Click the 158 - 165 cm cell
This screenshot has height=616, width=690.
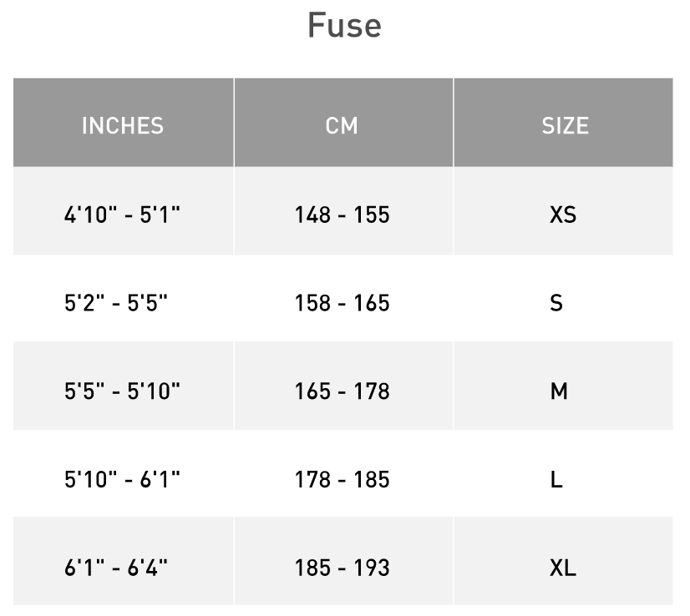point(342,302)
